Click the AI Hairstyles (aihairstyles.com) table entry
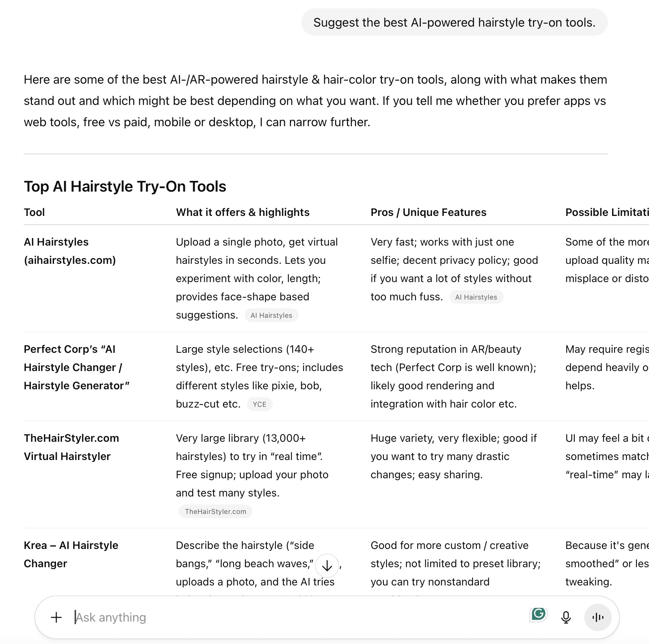The image size is (649, 644). (70, 251)
